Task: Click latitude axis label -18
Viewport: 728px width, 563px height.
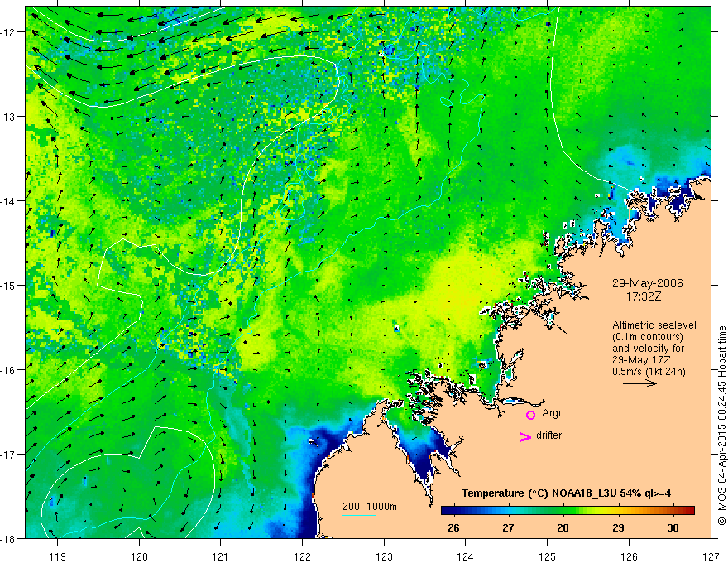Action: [x=7, y=538]
